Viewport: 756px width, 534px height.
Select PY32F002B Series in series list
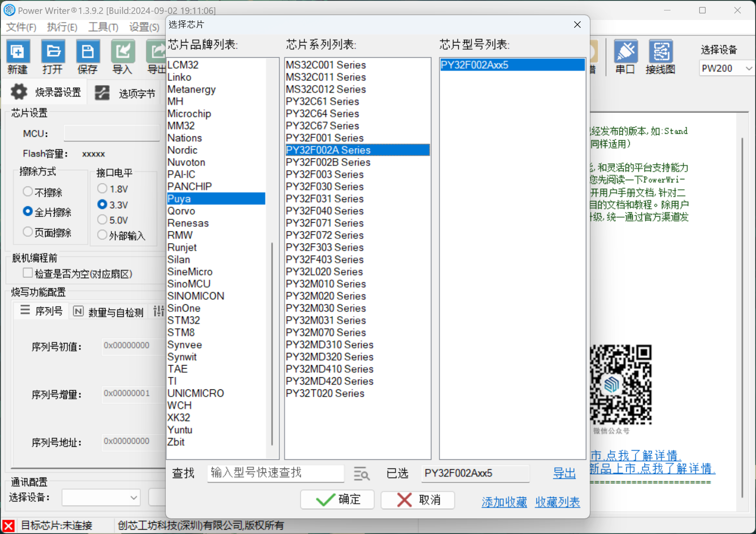[x=358, y=162]
